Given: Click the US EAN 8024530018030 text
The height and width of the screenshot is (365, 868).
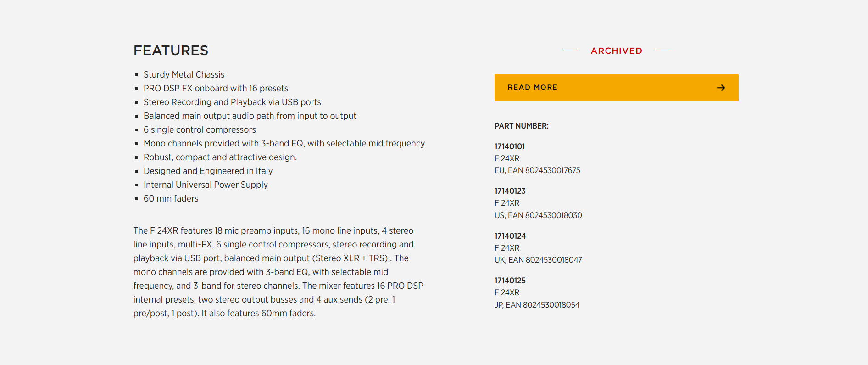Looking at the screenshot, I should (538, 215).
